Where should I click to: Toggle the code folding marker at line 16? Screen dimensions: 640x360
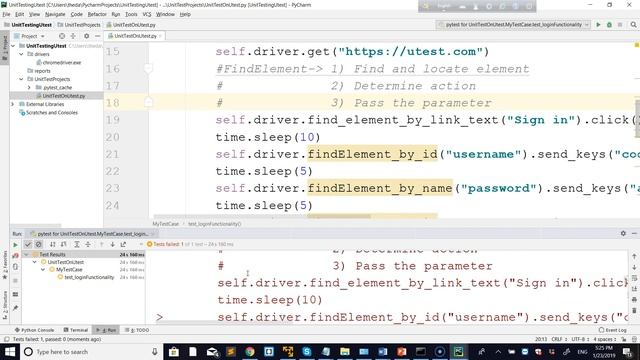(148, 69)
